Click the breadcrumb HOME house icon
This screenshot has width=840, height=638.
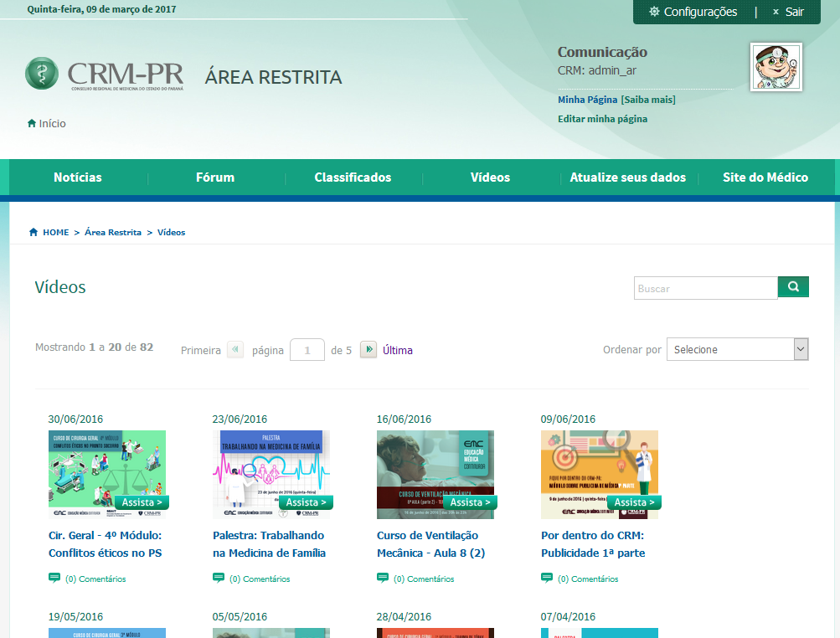pos(33,232)
